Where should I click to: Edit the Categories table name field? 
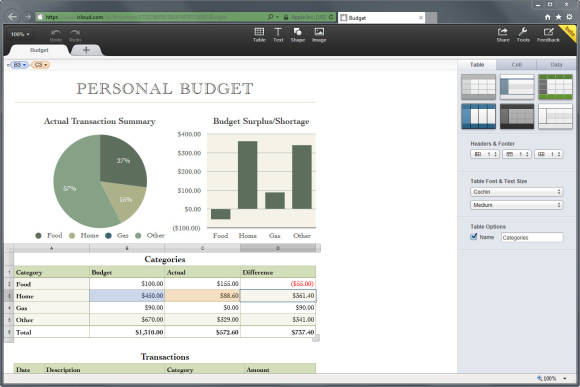(x=532, y=238)
